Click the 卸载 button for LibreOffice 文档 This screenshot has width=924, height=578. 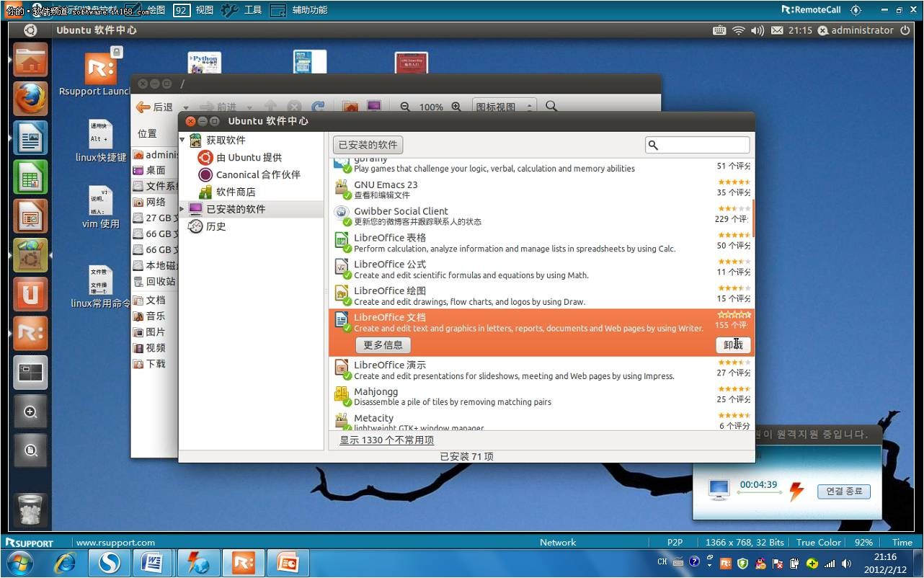(734, 345)
